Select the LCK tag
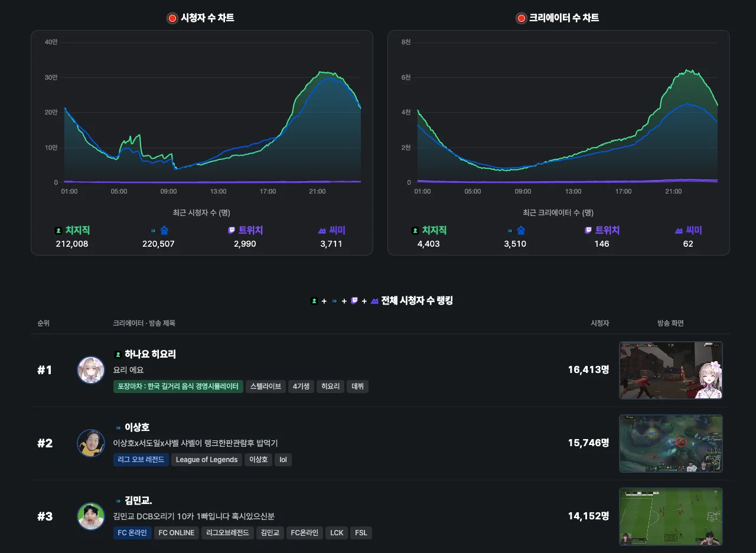The image size is (756, 553). click(x=337, y=533)
